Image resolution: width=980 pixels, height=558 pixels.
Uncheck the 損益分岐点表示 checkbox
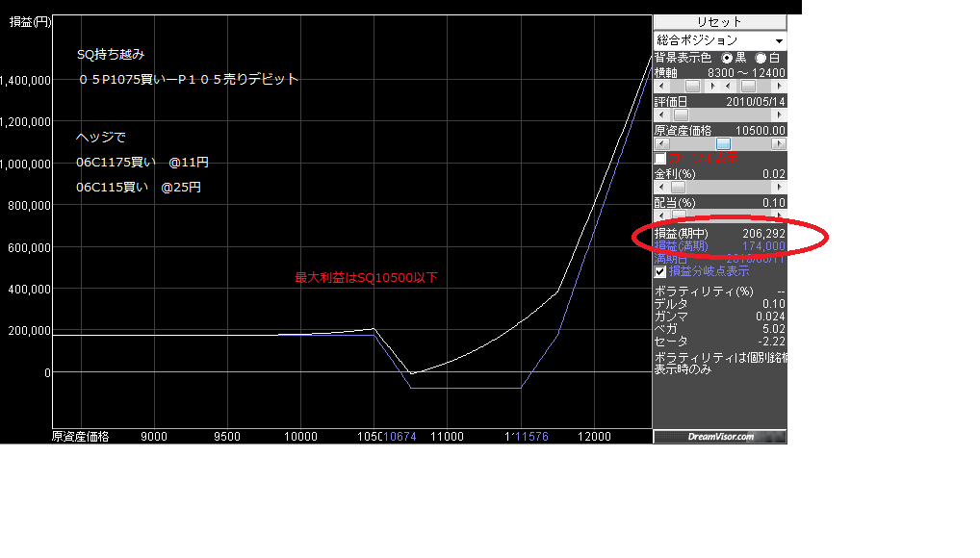tap(660, 271)
